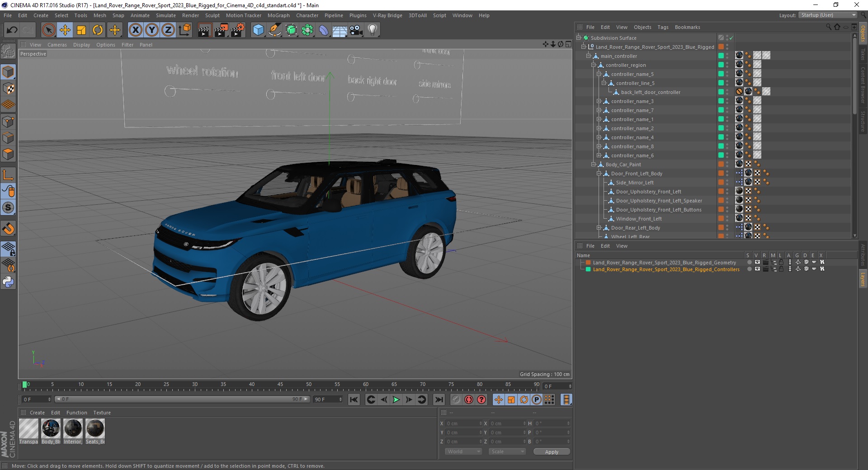Viewport: 868px width, 470px height.
Task: Click frame 45 on the timeline ruler
Action: pyautogui.click(x=280, y=385)
